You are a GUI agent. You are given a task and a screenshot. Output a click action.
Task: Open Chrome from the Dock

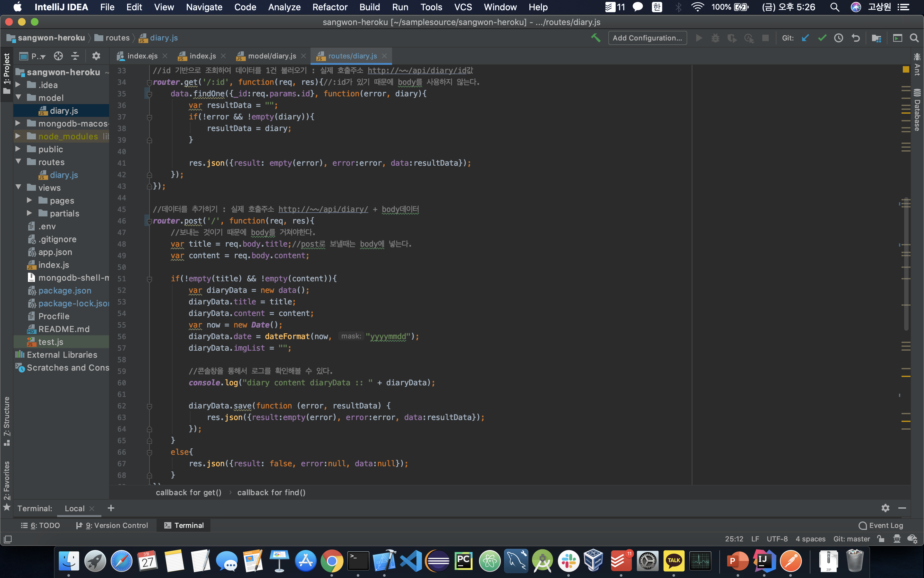[x=332, y=561]
